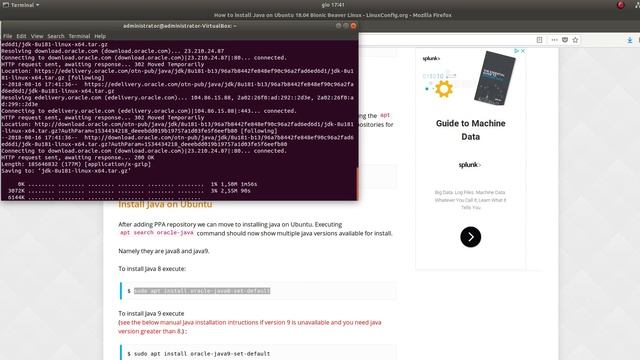This screenshot has width=640, height=360.
Task: Click the highlighted oracle-java8-set-default command
Action: [x=202, y=291]
